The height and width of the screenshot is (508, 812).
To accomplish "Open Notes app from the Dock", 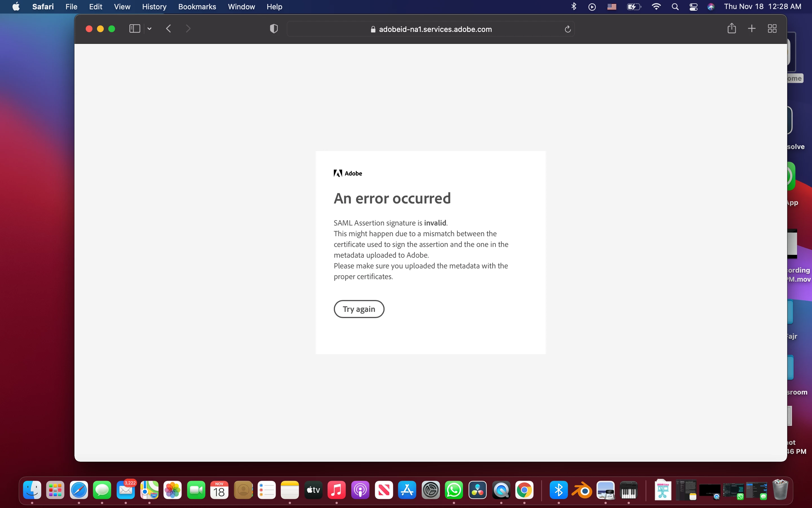I will coord(290,490).
